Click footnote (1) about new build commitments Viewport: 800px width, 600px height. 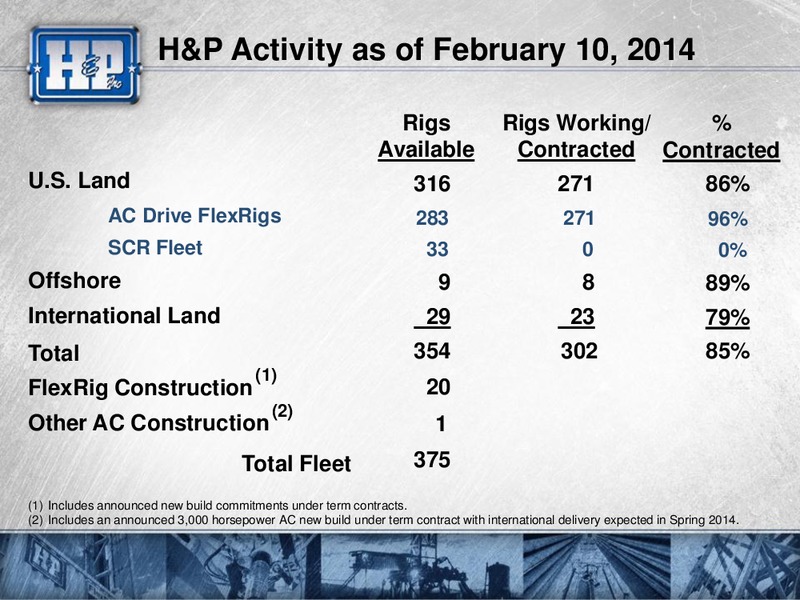[x=218, y=506]
